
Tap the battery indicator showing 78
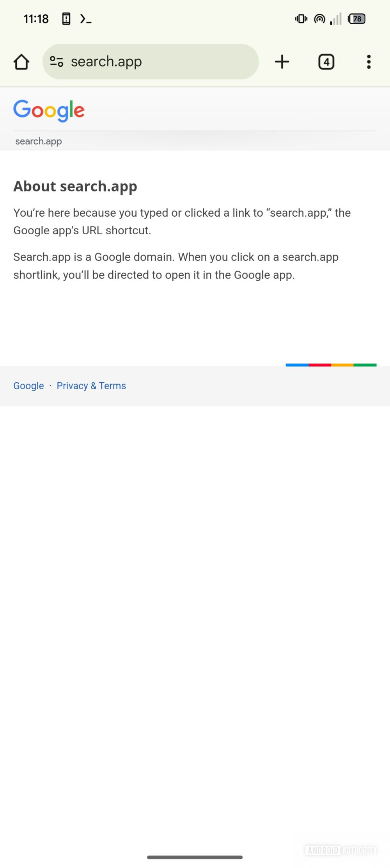356,18
